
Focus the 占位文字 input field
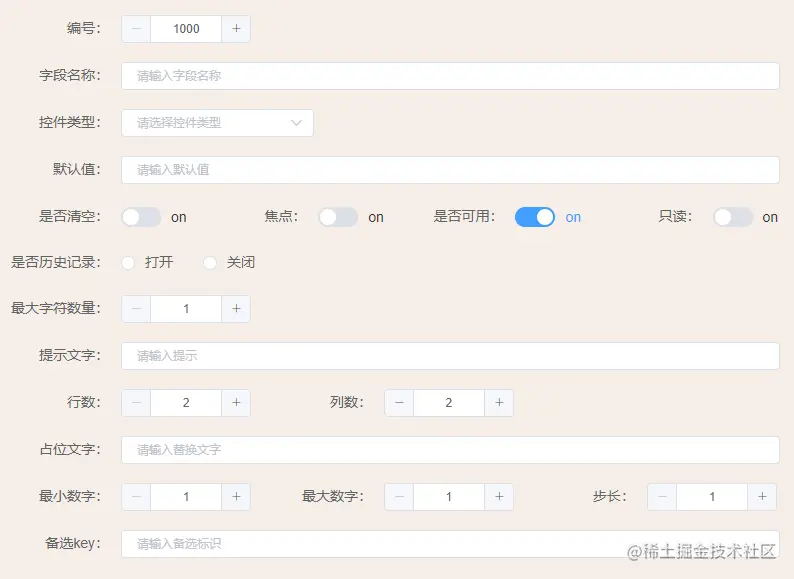tap(450, 450)
